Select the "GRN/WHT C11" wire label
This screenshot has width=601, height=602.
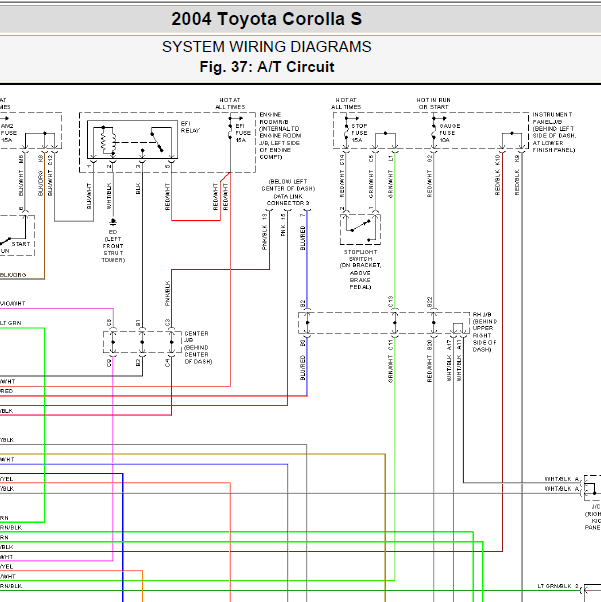[x=391, y=361]
